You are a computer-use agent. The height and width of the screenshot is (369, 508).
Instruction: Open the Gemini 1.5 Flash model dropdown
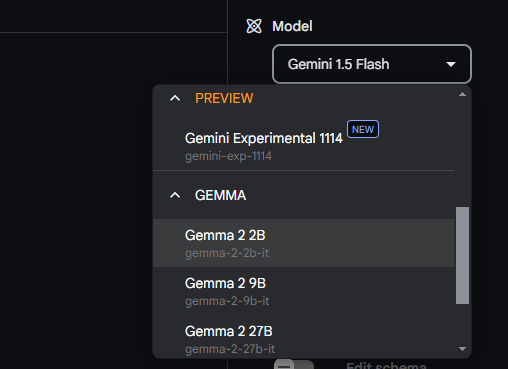[372, 64]
